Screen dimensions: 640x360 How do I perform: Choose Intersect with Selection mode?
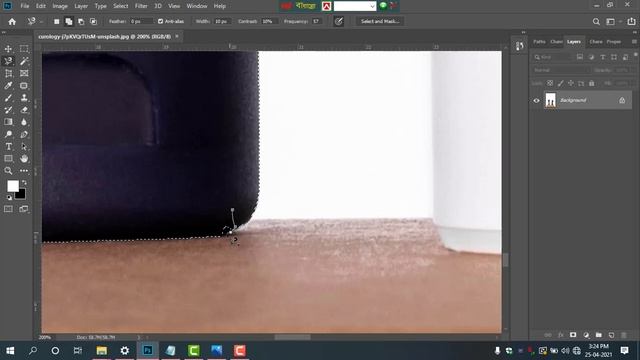[x=93, y=22]
